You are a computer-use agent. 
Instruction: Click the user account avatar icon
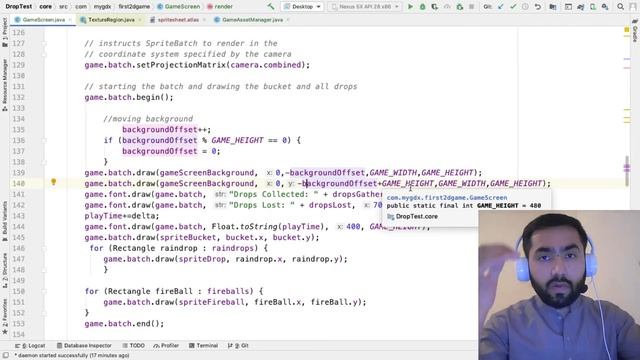(x=634, y=7)
